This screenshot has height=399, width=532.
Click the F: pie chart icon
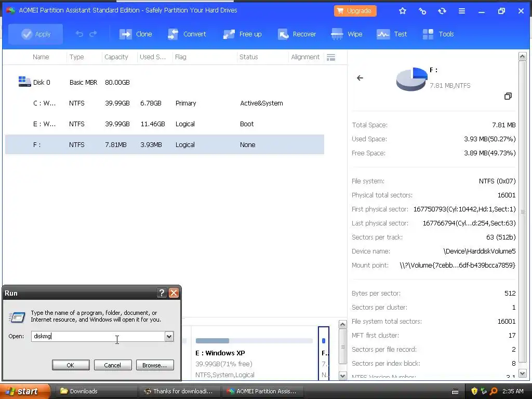tap(411, 79)
